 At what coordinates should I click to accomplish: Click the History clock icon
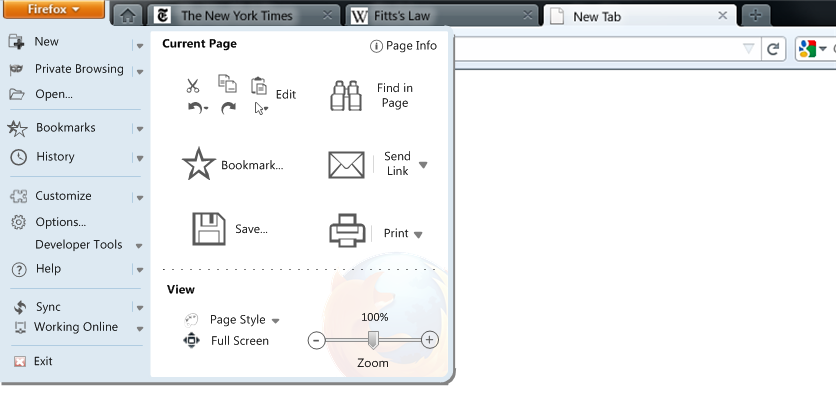point(19,157)
